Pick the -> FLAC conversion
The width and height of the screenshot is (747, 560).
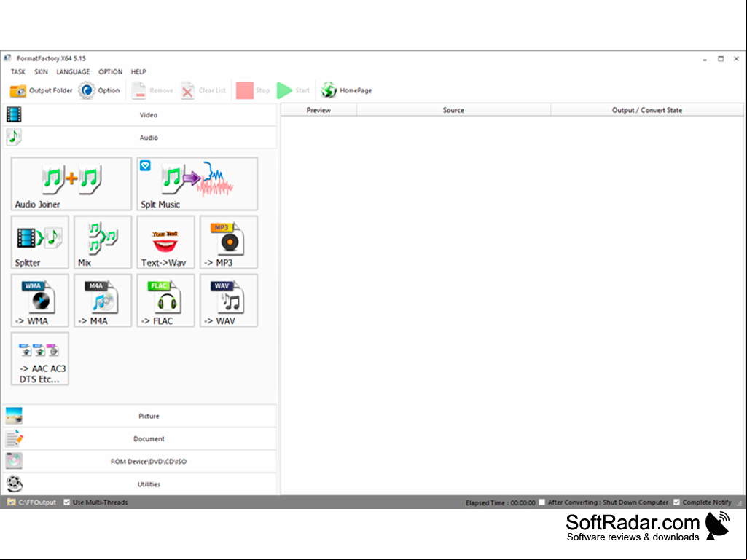click(x=165, y=300)
